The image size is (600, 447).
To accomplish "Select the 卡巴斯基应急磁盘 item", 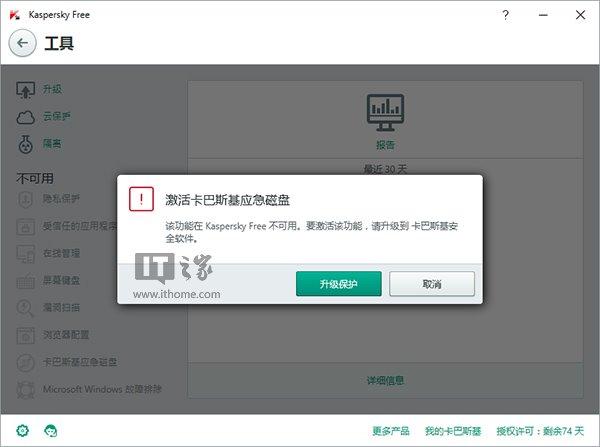I will [x=80, y=362].
